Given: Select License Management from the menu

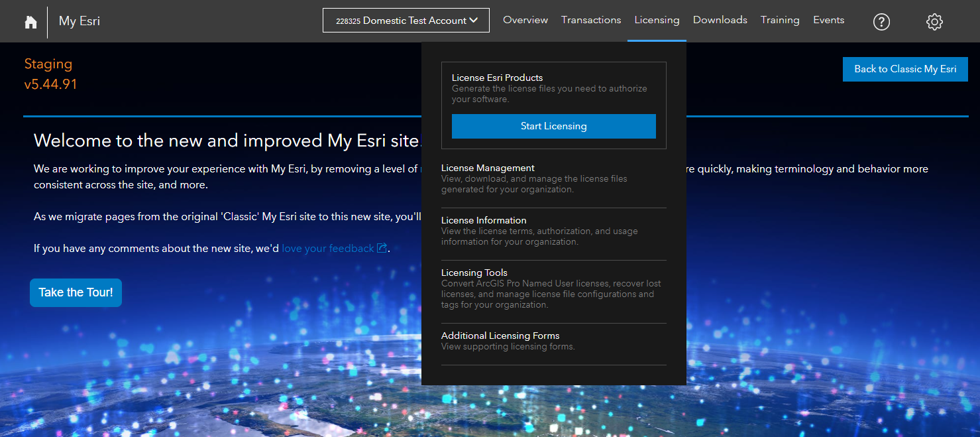Looking at the screenshot, I should (488, 168).
